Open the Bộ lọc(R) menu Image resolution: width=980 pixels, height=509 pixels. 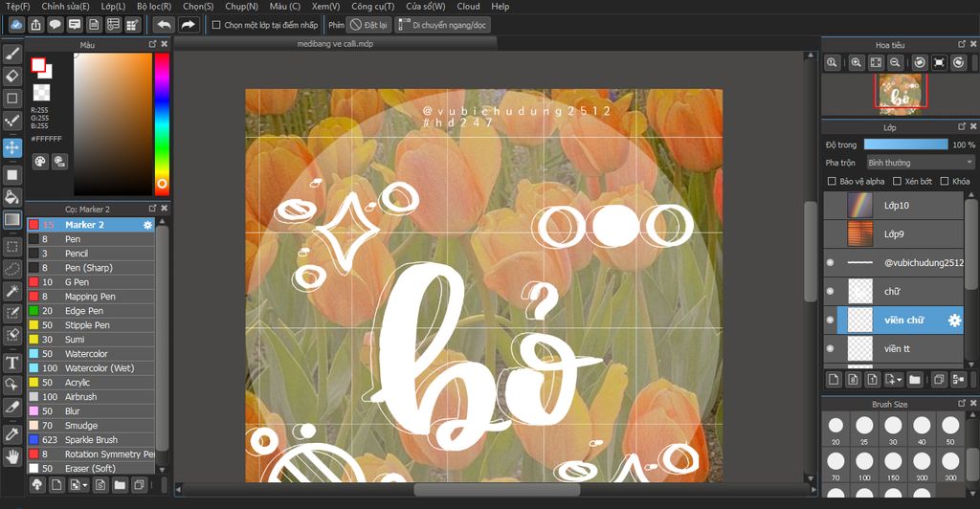(154, 7)
